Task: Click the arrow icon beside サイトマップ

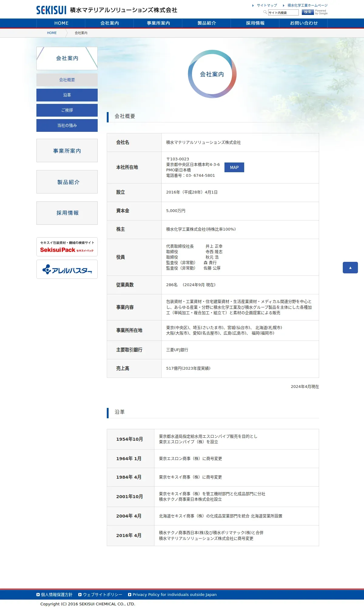Action: pyautogui.click(x=253, y=5)
